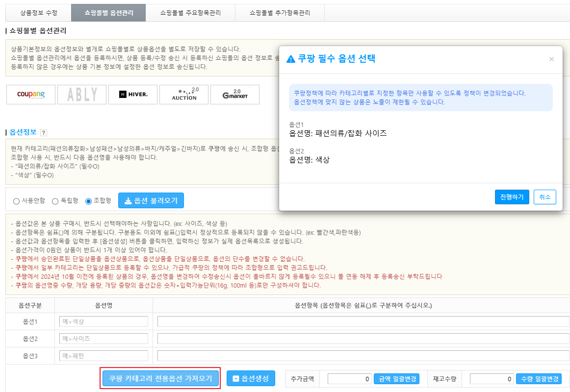Screen dimensions: 570x392
Task: Click the 진행하기 button in the dialog
Action: point(512,197)
